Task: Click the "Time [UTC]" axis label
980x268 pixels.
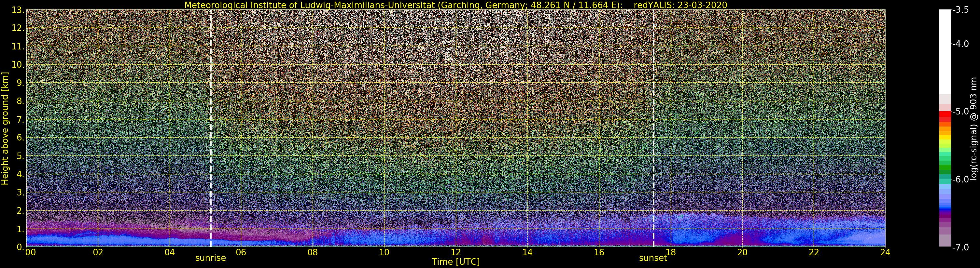Action: click(x=456, y=261)
